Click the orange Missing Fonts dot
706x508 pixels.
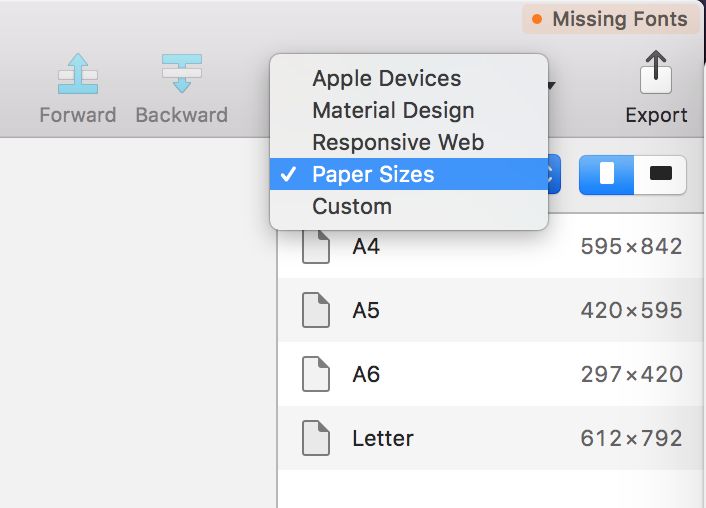[x=538, y=20]
